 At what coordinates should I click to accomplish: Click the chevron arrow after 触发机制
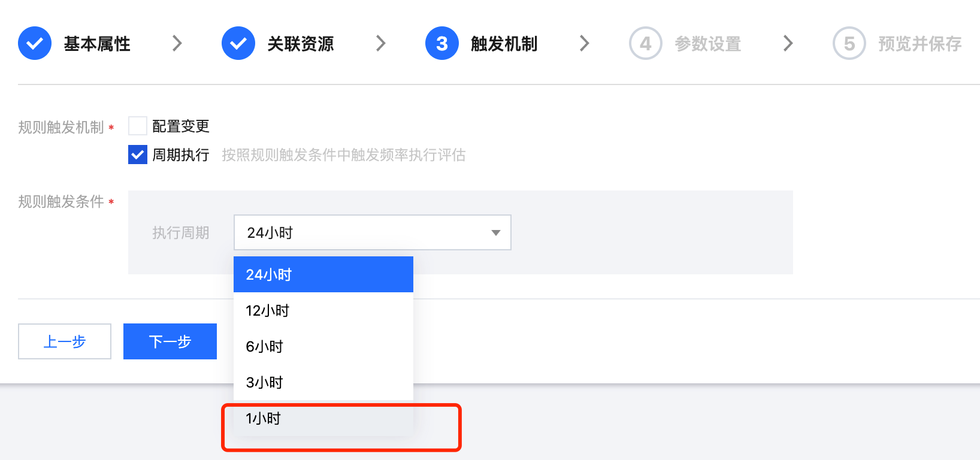tap(585, 43)
